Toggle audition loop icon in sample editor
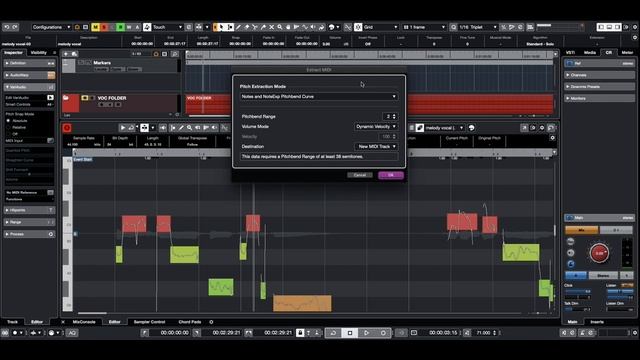Screen dimensions: 640x360 (131, 128)
